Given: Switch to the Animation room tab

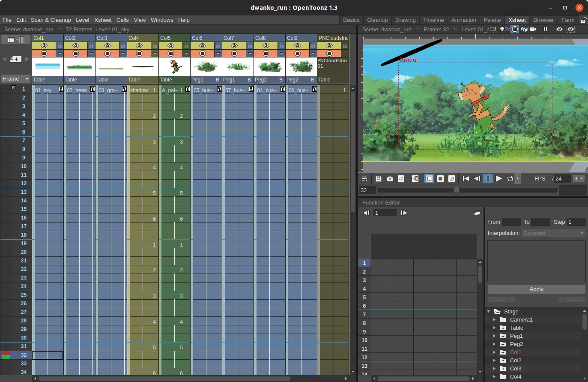Looking at the screenshot, I should [x=463, y=20].
